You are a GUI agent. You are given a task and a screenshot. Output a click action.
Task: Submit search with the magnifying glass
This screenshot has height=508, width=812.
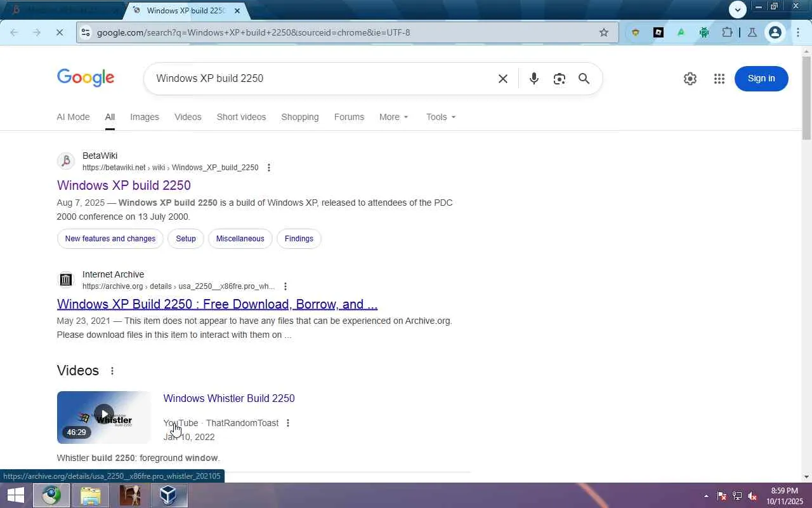click(584, 79)
